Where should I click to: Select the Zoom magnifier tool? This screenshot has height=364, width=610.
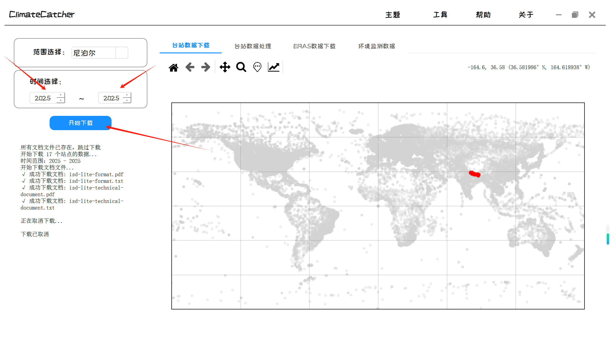click(x=241, y=67)
